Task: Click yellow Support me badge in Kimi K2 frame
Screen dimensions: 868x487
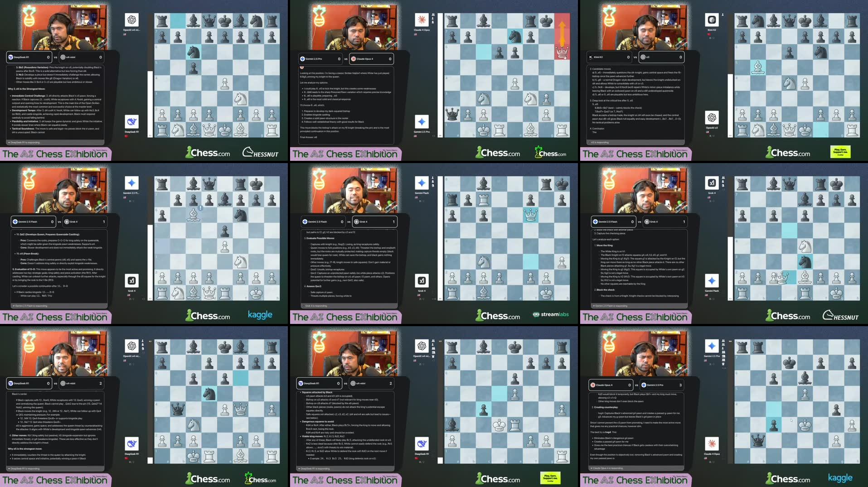Action: (x=840, y=152)
